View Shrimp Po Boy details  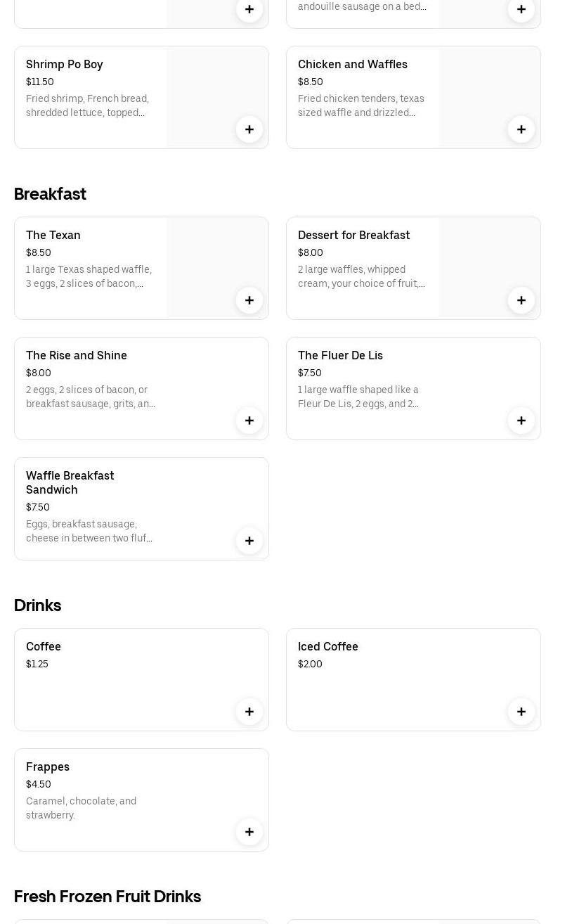click(x=65, y=64)
